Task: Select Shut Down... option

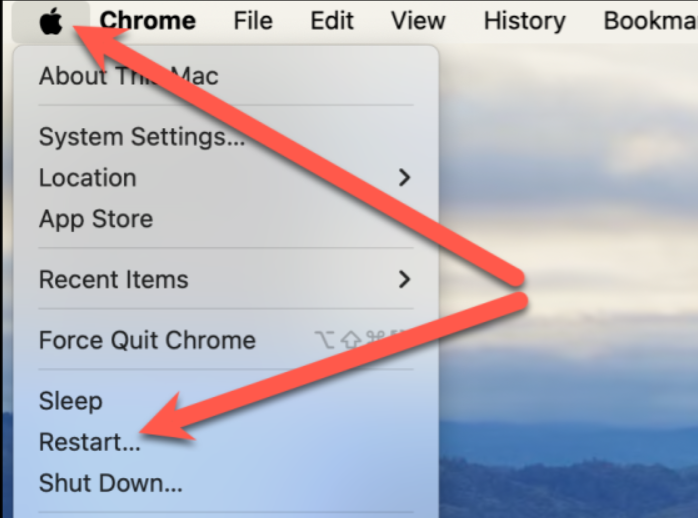Action: 110,484
